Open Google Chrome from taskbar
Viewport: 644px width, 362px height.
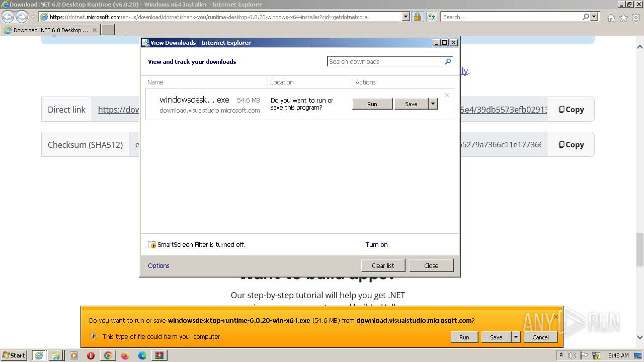[108, 355]
